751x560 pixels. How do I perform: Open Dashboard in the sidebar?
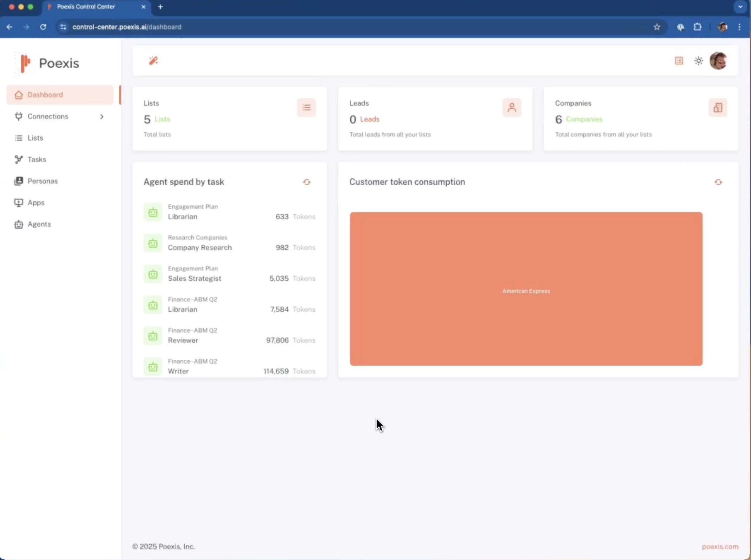click(x=60, y=95)
